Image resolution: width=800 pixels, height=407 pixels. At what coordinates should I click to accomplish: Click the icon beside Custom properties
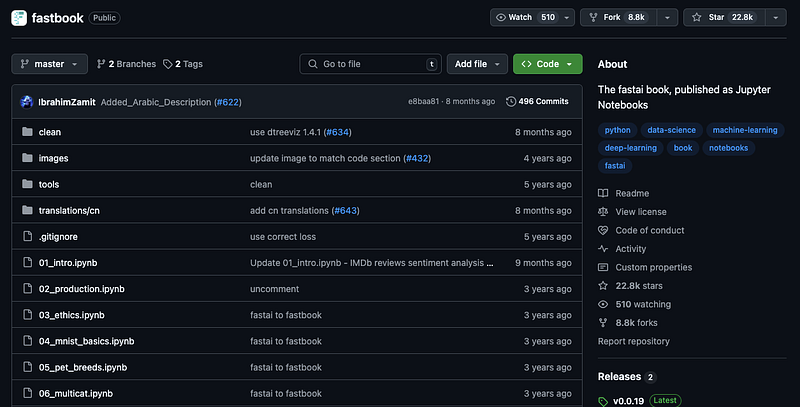pos(603,267)
